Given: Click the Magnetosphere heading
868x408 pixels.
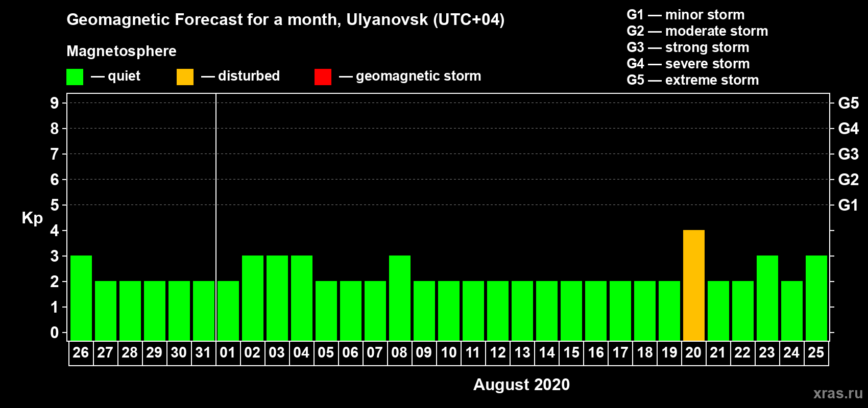Looking at the screenshot, I should 122,52.
